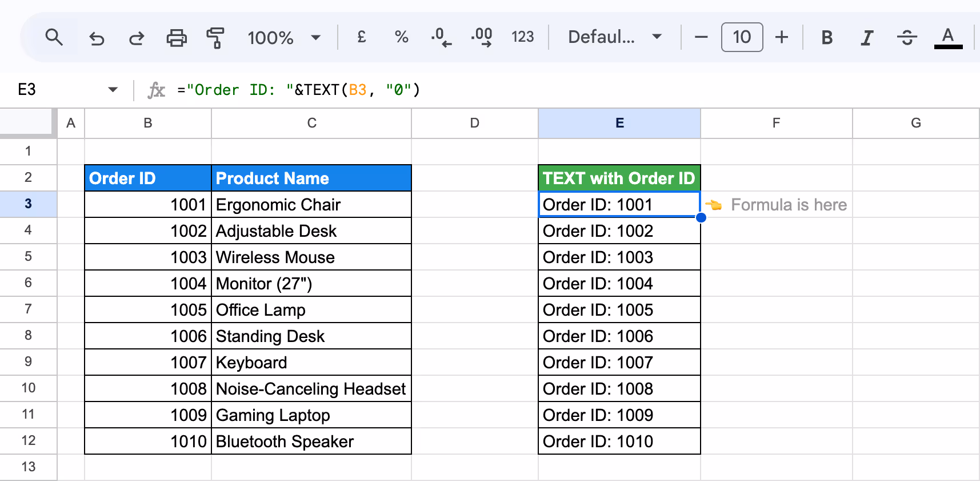
Task: Click the Formula is here note cell
Action: pos(776,204)
